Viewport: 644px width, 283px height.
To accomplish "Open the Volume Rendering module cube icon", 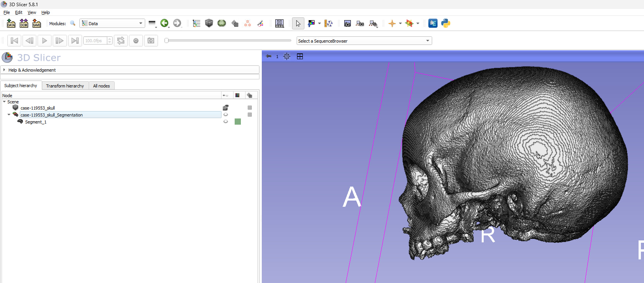I will click(x=209, y=23).
